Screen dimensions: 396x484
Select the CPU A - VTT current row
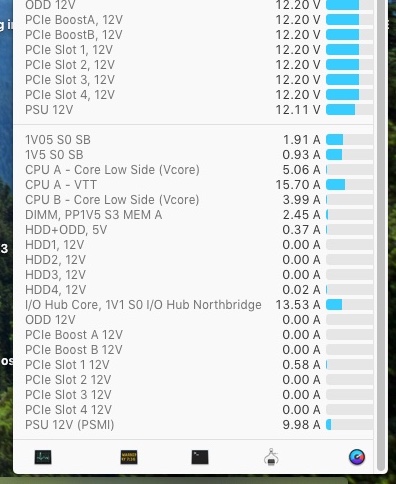coord(199,185)
